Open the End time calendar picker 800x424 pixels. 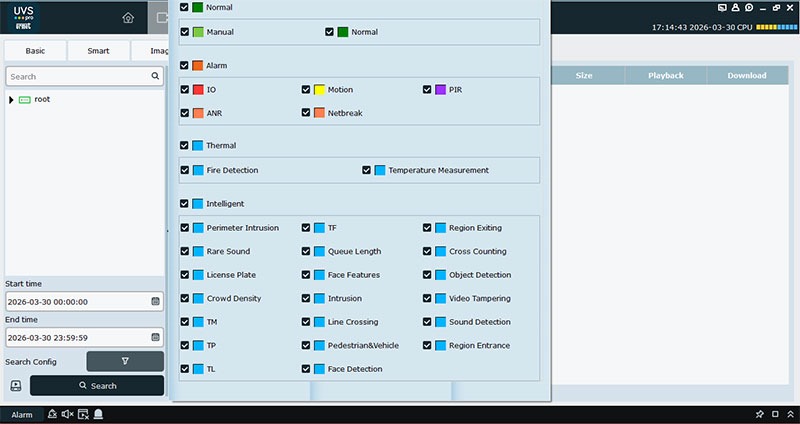coord(155,338)
